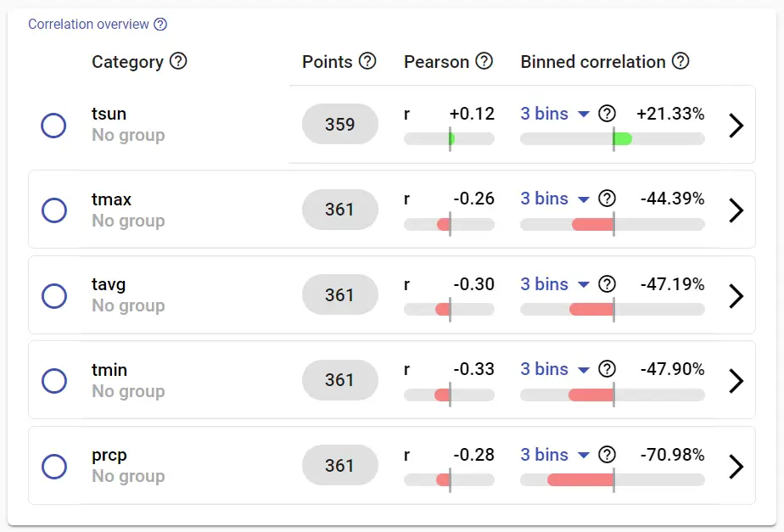
Task: Open the Category column help icon
Action: pos(178,61)
